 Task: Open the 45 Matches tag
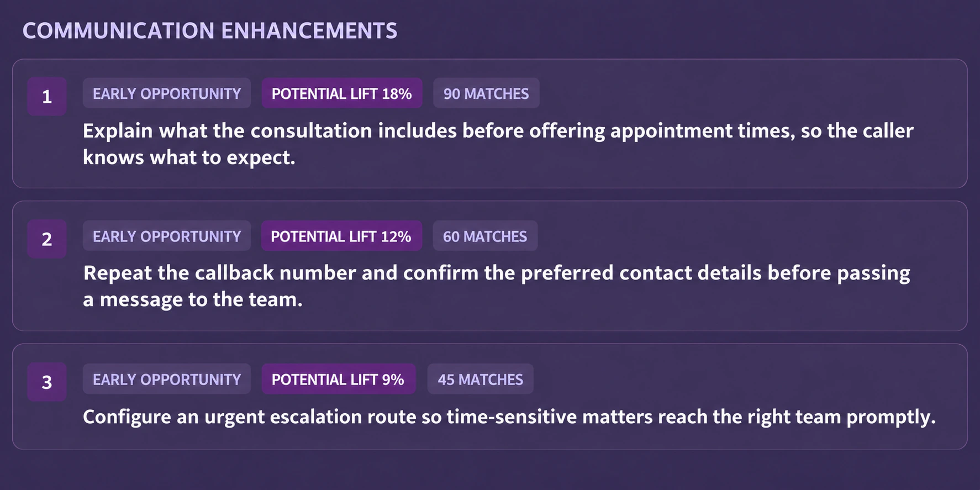(481, 380)
